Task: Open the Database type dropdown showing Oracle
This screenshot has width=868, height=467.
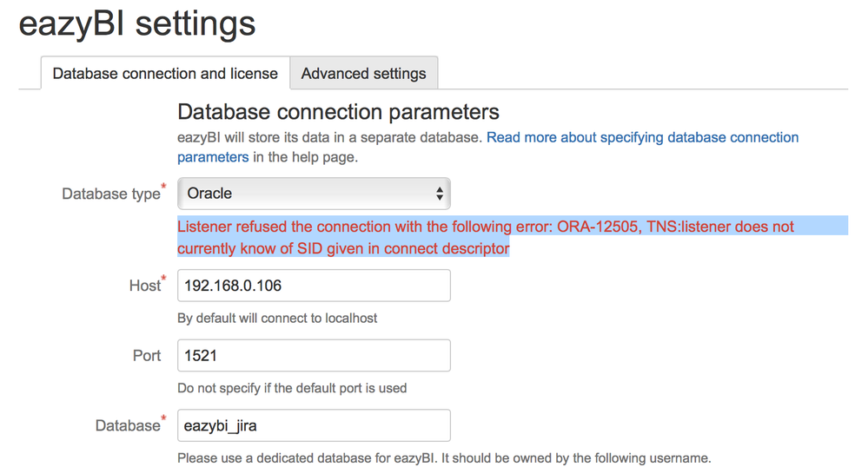Action: [x=314, y=193]
